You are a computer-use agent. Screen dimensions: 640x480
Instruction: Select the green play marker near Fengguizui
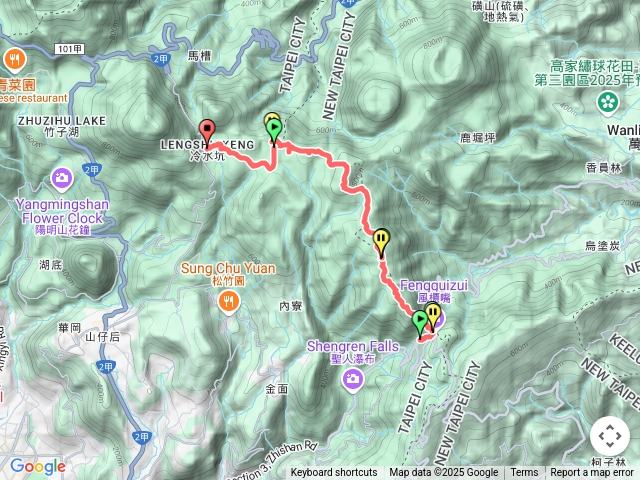pos(420,325)
